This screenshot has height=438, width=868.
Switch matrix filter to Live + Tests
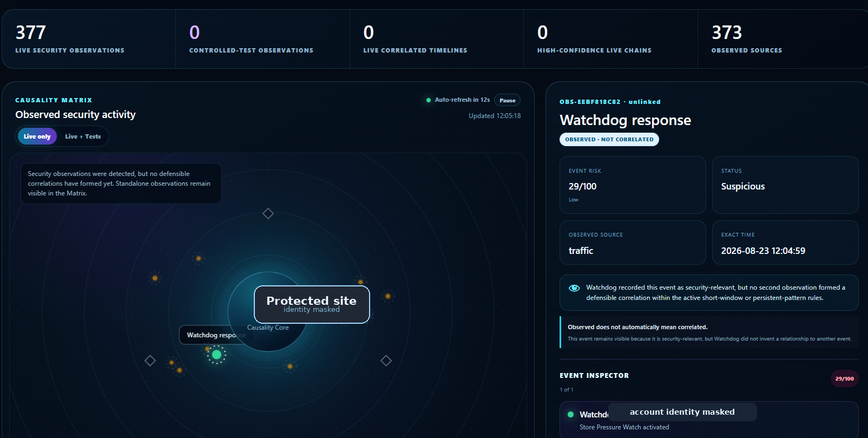click(x=83, y=136)
